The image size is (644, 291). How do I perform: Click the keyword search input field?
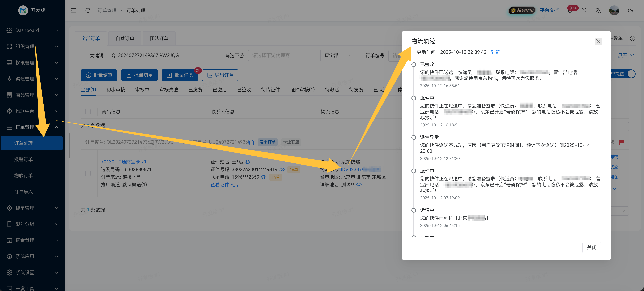click(x=161, y=55)
